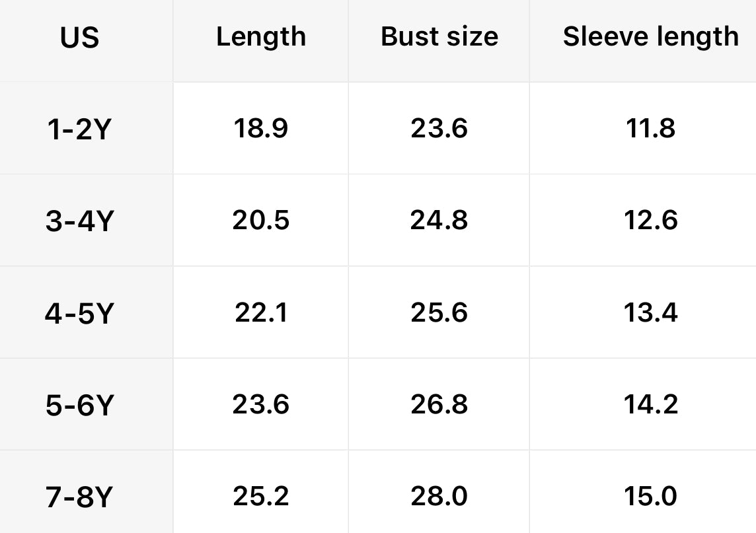
Task: Select the 25.6 bust size cell
Action: (x=439, y=312)
